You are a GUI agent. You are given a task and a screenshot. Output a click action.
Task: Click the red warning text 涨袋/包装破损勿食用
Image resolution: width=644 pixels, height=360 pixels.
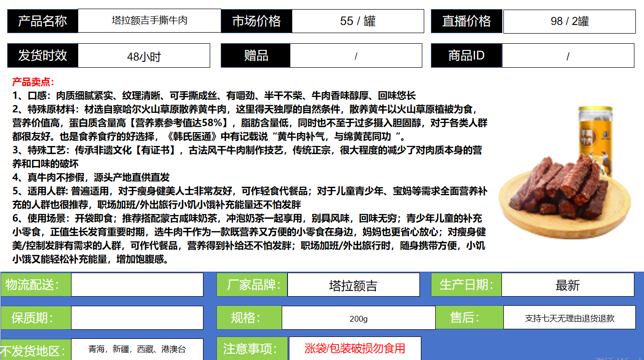(x=355, y=348)
